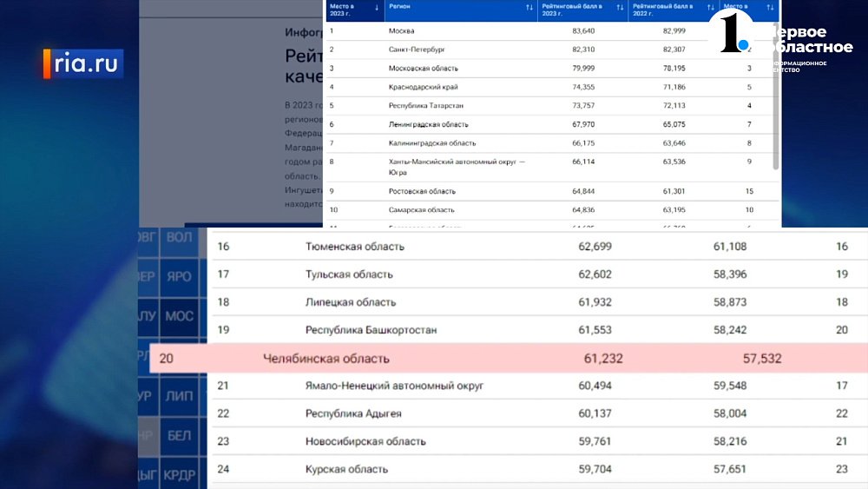
Task: Click the 'Регион' column header
Action: [400, 8]
